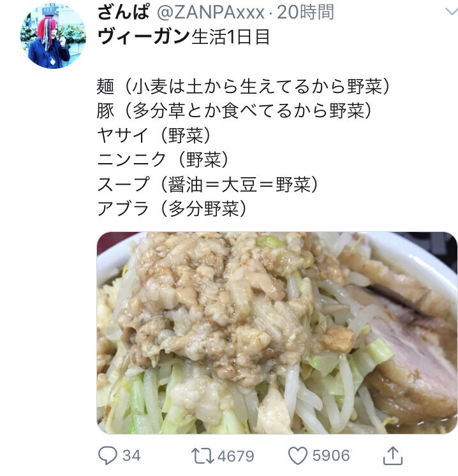Select the headline ヴィーガン生活1日目
This screenshot has height=476, width=458.
pos(184,37)
